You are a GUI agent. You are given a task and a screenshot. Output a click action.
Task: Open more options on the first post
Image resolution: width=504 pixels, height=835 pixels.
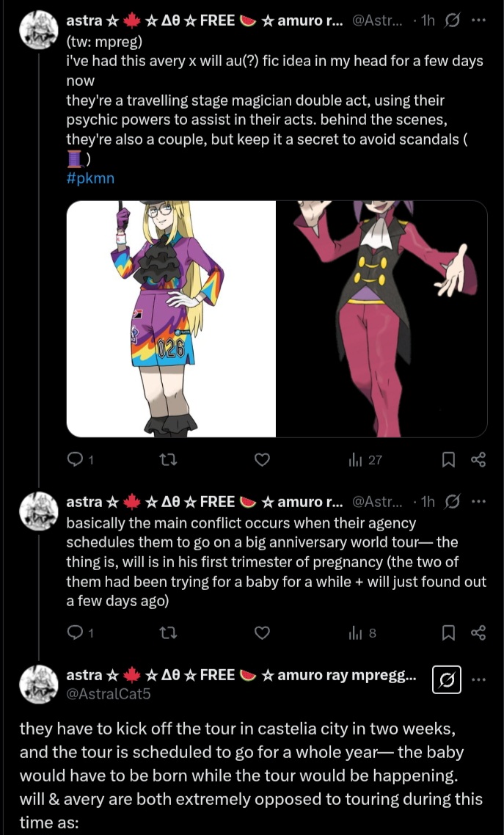pos(478,21)
